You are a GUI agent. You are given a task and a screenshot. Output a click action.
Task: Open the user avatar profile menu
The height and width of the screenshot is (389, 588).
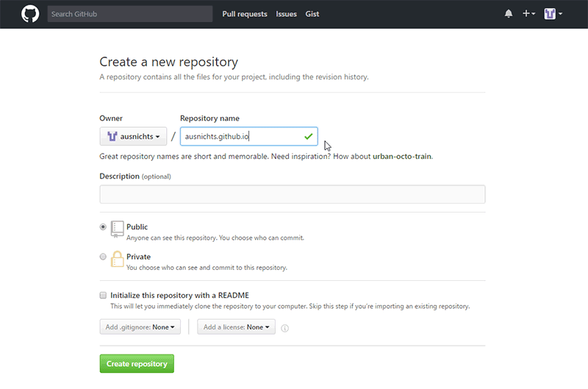click(553, 14)
